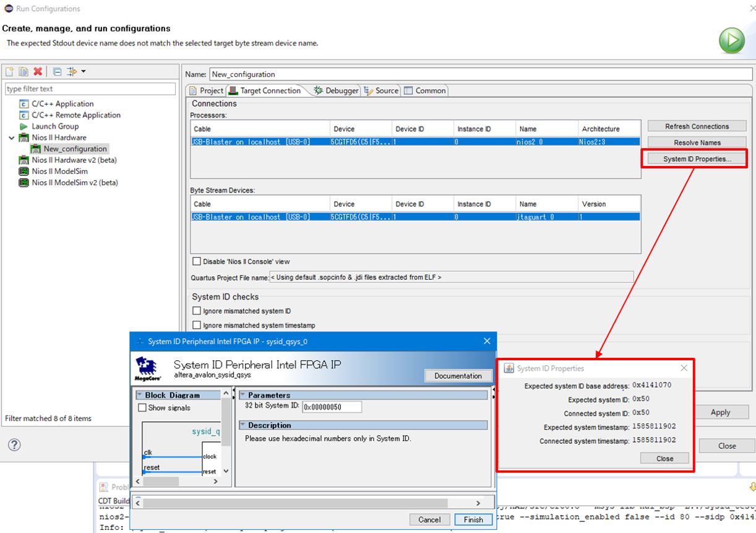756x533 pixels.
Task: Toggle Disable 'Nios II Console' view checkbox
Action: (x=197, y=261)
